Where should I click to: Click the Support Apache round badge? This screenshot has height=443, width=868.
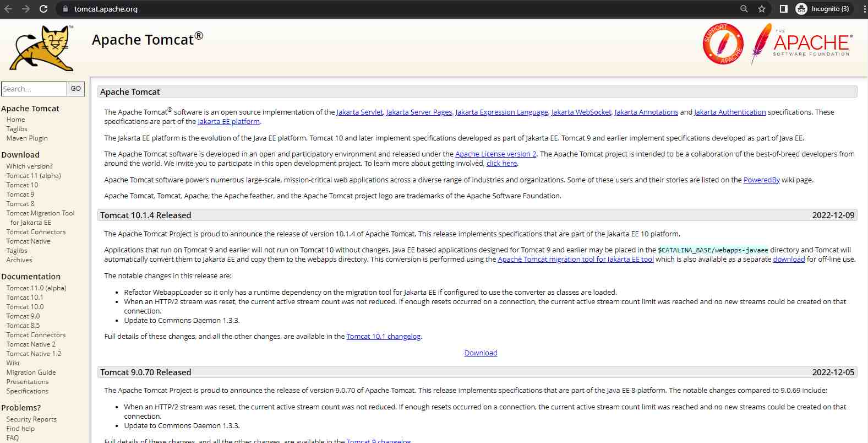(x=723, y=44)
